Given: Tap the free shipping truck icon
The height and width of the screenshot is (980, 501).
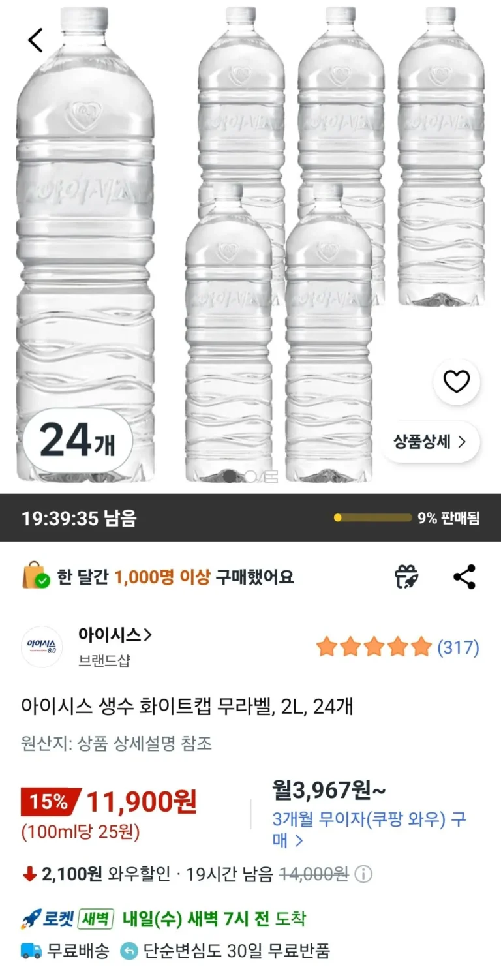Looking at the screenshot, I should tap(31, 951).
